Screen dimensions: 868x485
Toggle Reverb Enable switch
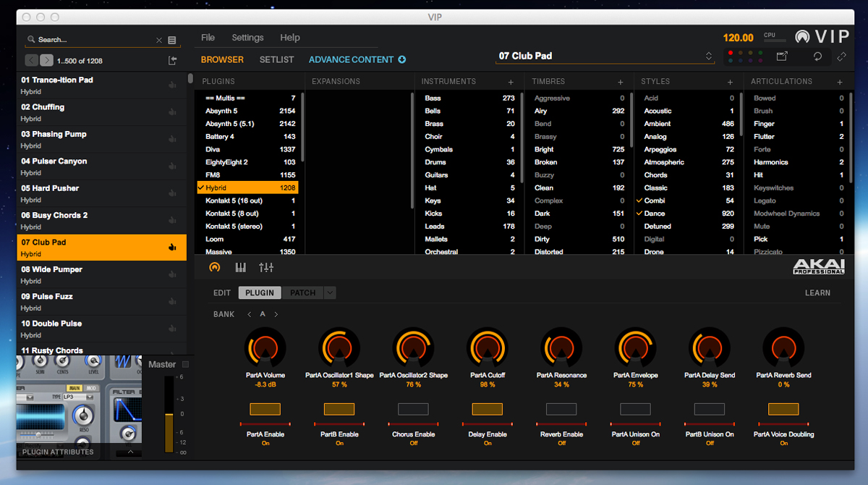(x=561, y=409)
